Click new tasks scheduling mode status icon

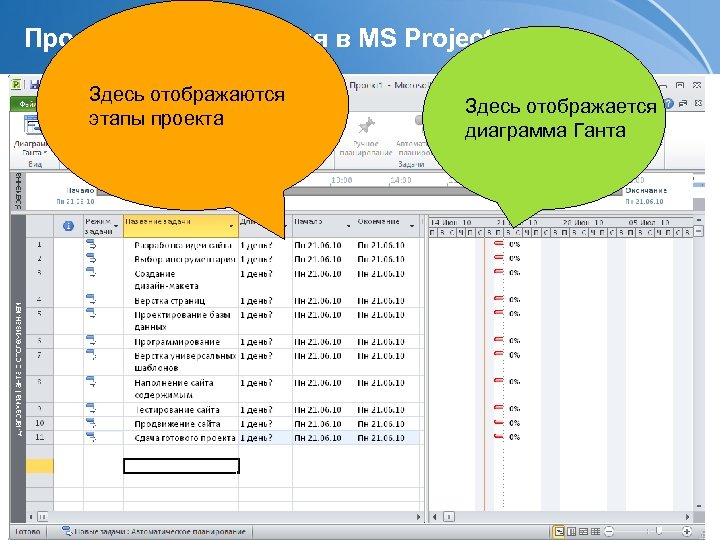tap(68, 531)
